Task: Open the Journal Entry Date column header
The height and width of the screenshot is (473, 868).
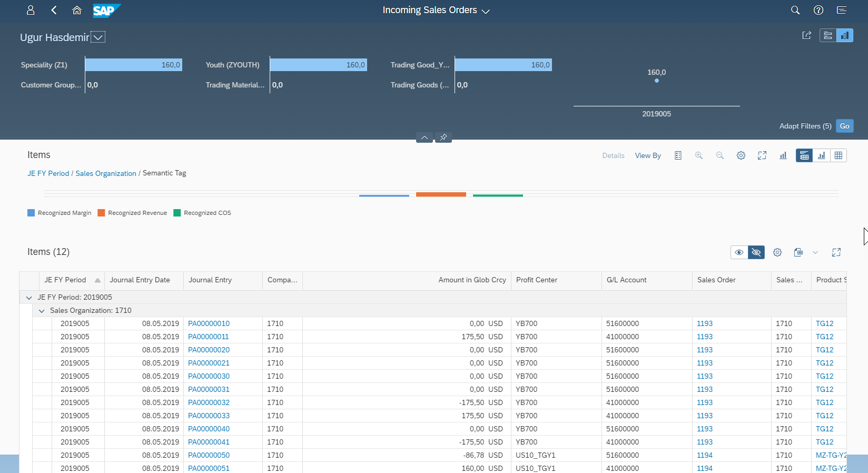Action: [144, 280]
